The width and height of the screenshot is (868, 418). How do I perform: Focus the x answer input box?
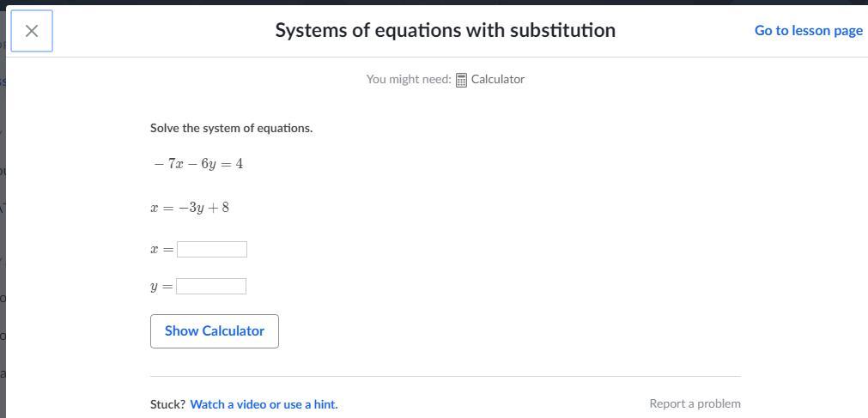[x=212, y=250]
